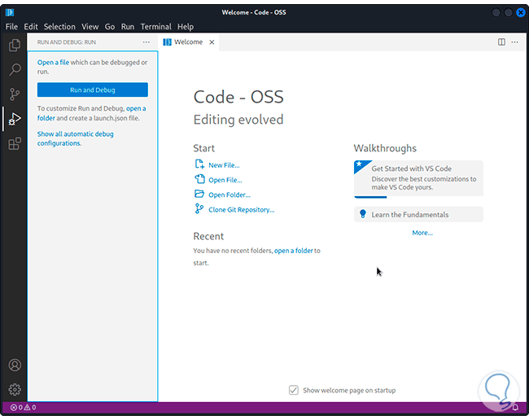Viewport: 529px width, 420px height.
Task: Click the split editor icon
Action: click(x=501, y=42)
